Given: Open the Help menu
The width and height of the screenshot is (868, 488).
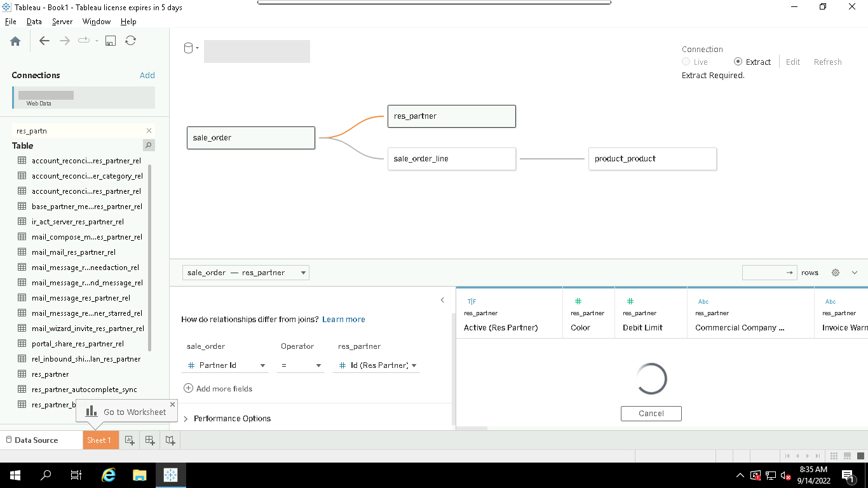Looking at the screenshot, I should pyautogui.click(x=128, y=22).
